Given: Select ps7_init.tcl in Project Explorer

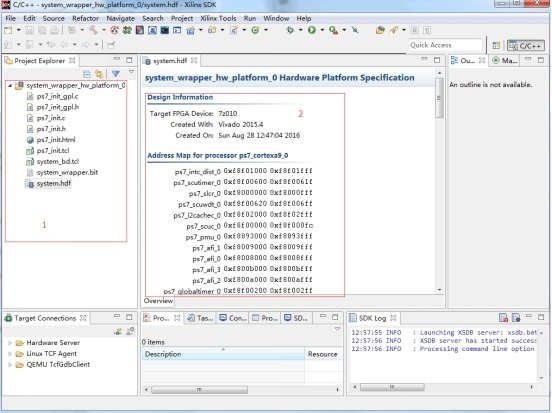Looking at the screenshot, I should (53, 150).
